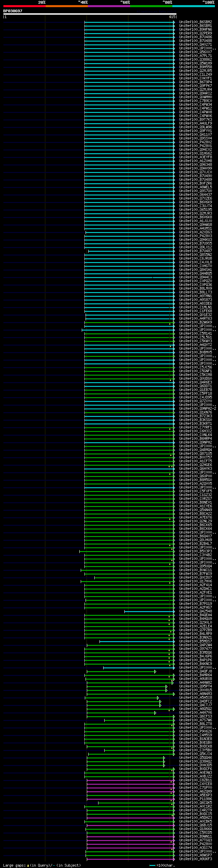
Task: Click the green ~80% identity legend segment
Action: point(151,6)
